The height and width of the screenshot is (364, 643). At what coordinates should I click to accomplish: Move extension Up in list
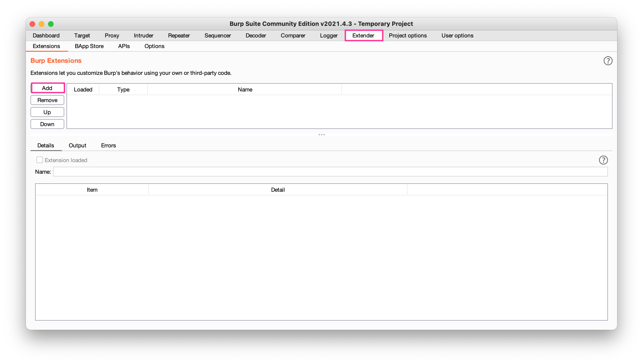click(x=47, y=112)
